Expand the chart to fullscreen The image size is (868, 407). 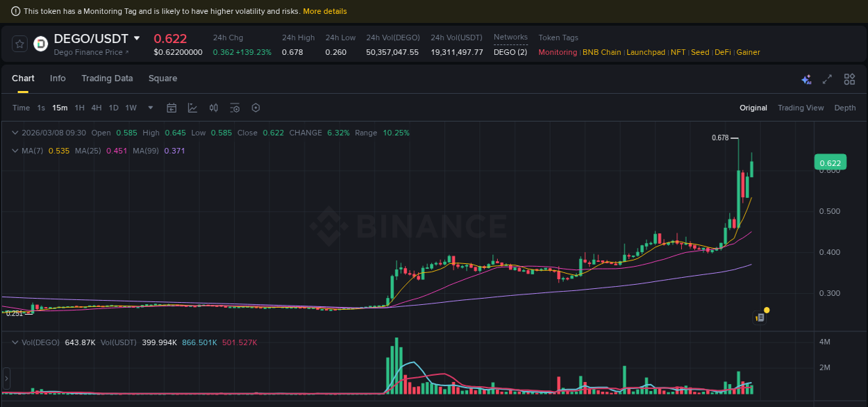pos(827,79)
